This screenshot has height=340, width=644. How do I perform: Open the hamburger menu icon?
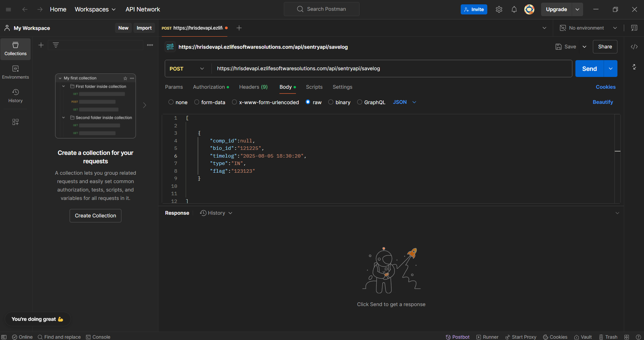tap(8, 9)
